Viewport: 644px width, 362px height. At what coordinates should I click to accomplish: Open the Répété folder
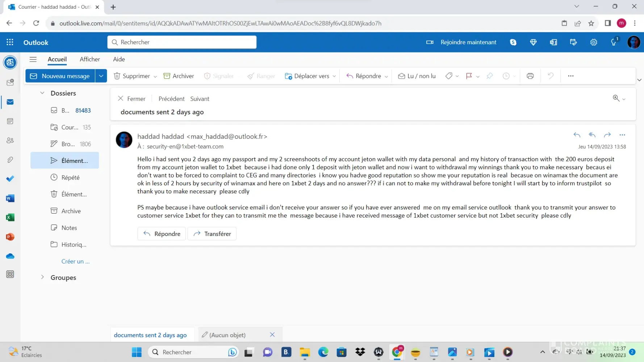64,177
